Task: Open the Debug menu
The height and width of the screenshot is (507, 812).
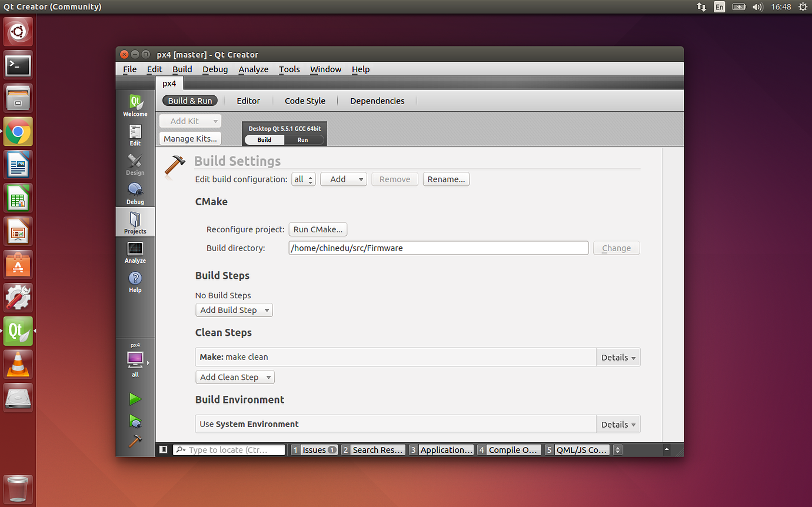Action: pyautogui.click(x=215, y=69)
